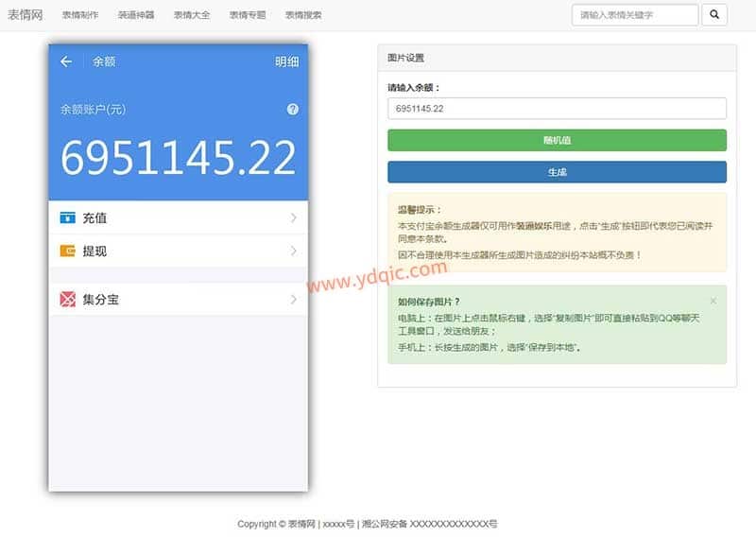Viewport: 756px width, 555px height.
Task: Go to 表情网 site logo link
Action: click(x=26, y=15)
